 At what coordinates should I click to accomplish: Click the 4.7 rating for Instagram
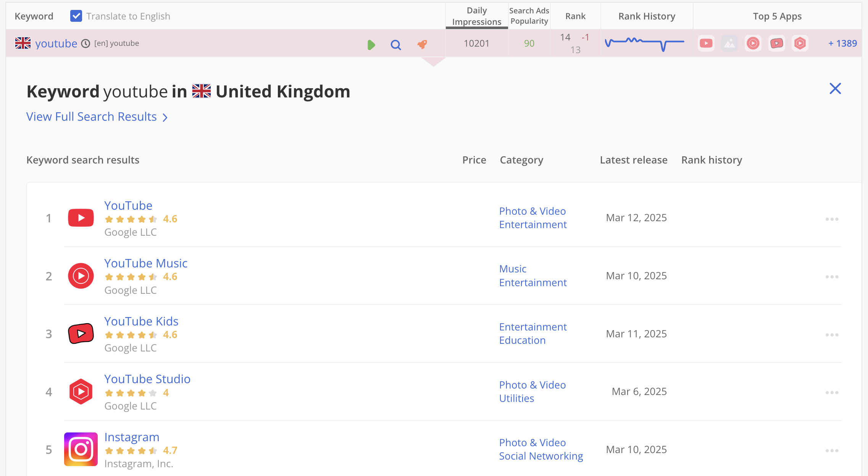click(x=170, y=450)
